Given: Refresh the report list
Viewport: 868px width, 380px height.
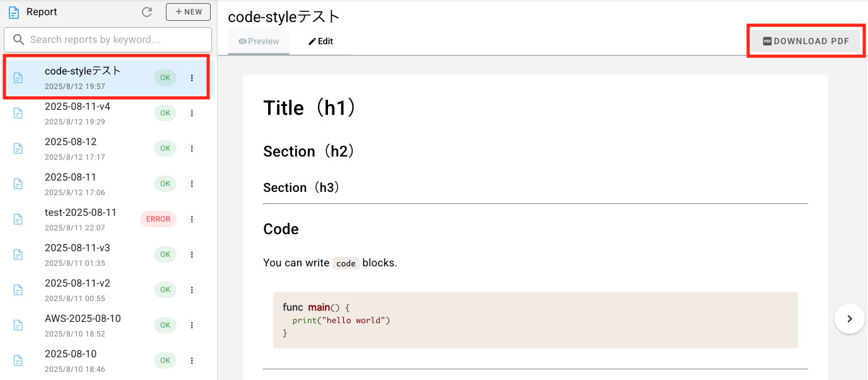Looking at the screenshot, I should point(147,12).
